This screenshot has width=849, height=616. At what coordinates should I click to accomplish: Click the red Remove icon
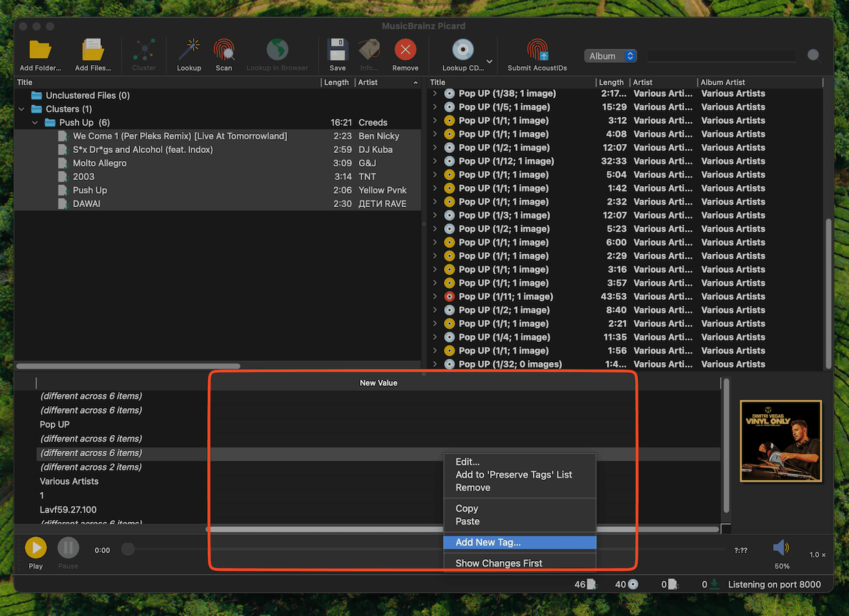click(405, 51)
